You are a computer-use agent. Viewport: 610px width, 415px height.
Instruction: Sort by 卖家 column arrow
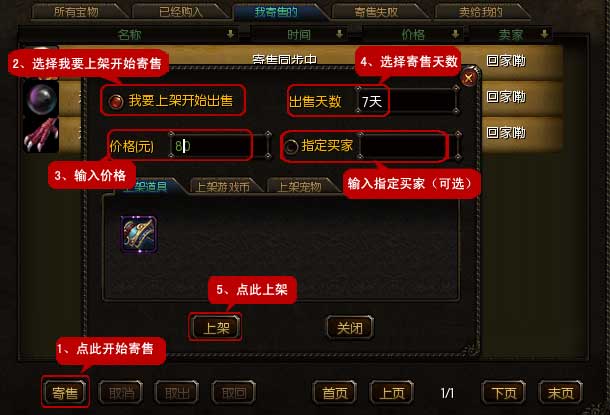[545, 35]
